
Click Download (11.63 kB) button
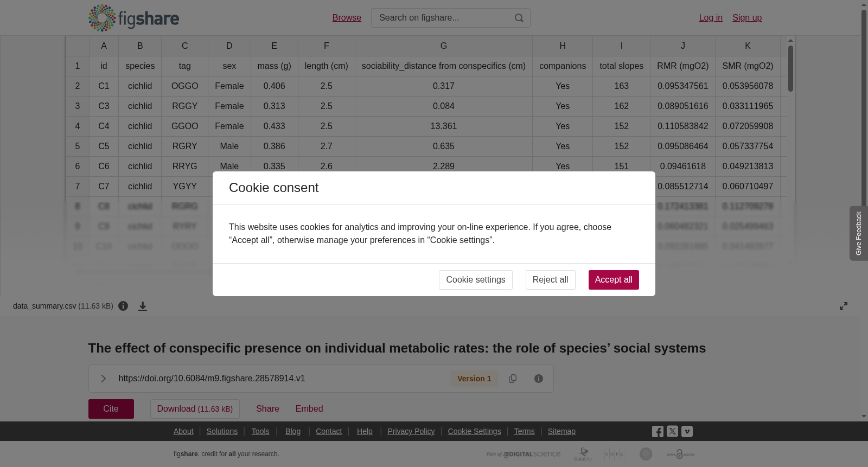195,409
